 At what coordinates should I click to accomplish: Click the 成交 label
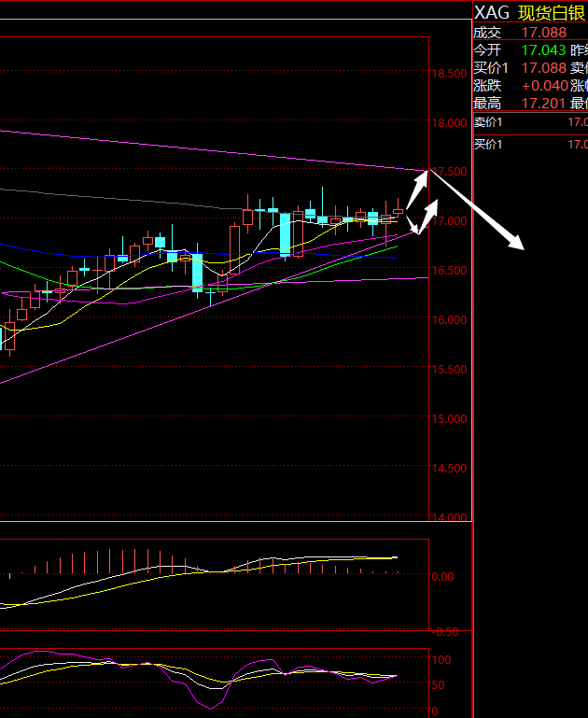pyautogui.click(x=487, y=33)
